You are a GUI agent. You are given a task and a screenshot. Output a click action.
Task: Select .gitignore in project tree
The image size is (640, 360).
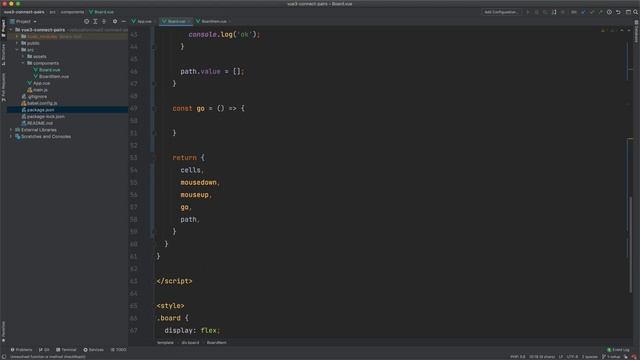click(x=34, y=96)
